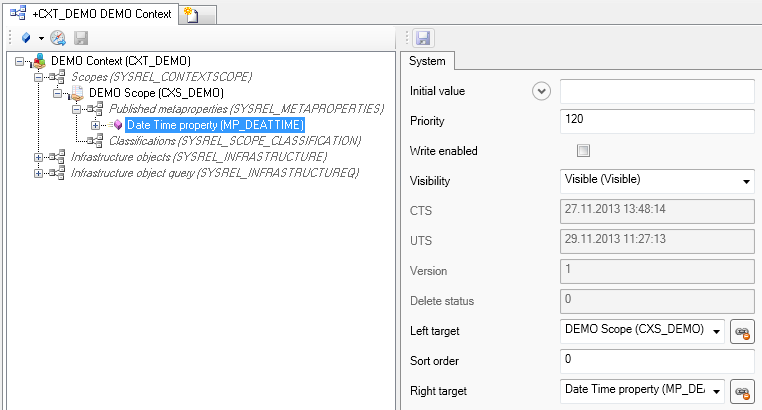The height and width of the screenshot is (410, 762).
Task: Open the arrow next to the gem icon
Action: (41, 38)
